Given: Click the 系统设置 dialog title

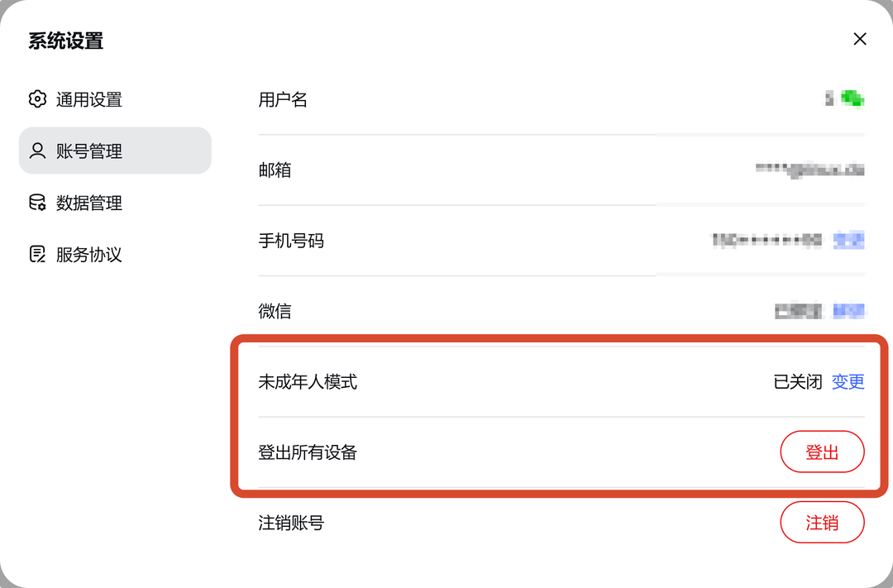Looking at the screenshot, I should [x=66, y=41].
